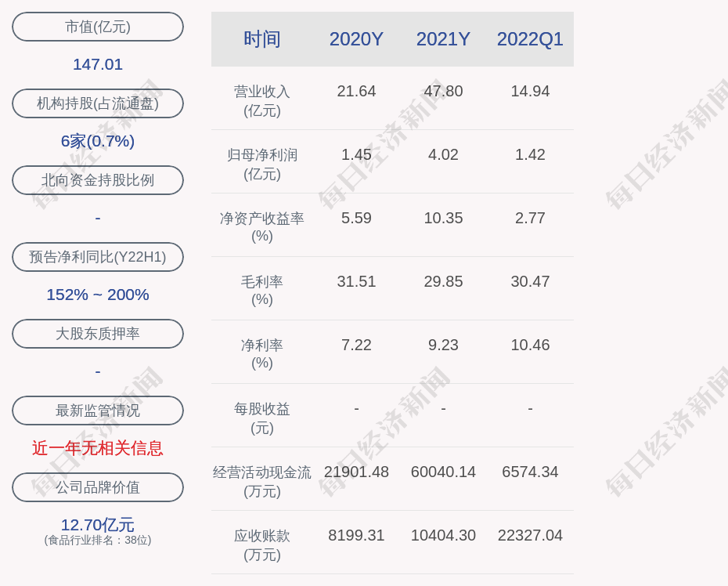Click the 北向资金持股比例 pill label
The height and width of the screenshot is (586, 728).
coord(98,180)
